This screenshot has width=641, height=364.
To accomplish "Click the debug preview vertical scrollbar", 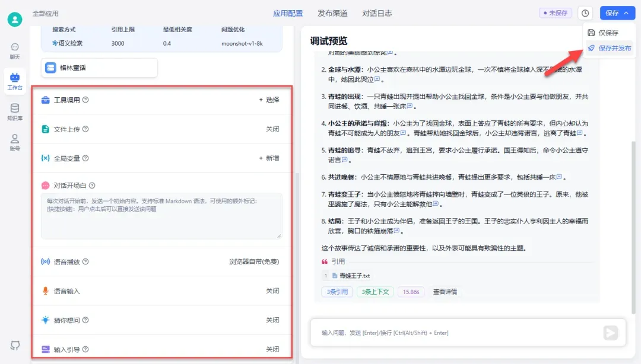I will tap(634, 226).
